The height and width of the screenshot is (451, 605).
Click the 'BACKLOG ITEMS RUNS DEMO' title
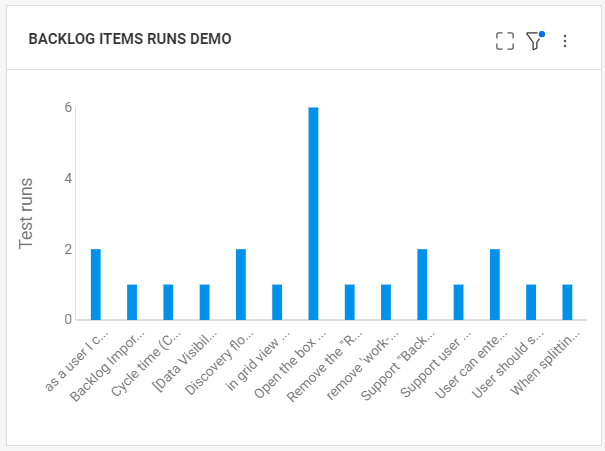(x=130, y=40)
